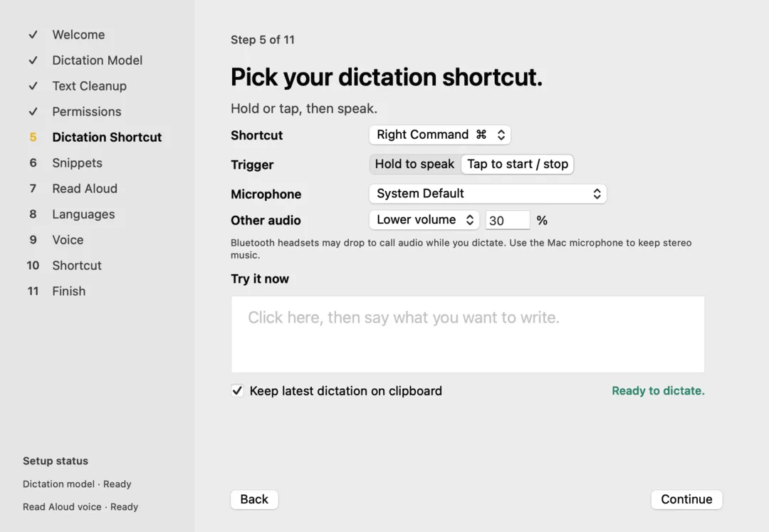Open the Other audio Lower volume dropdown
The width and height of the screenshot is (769, 532).
(x=424, y=219)
